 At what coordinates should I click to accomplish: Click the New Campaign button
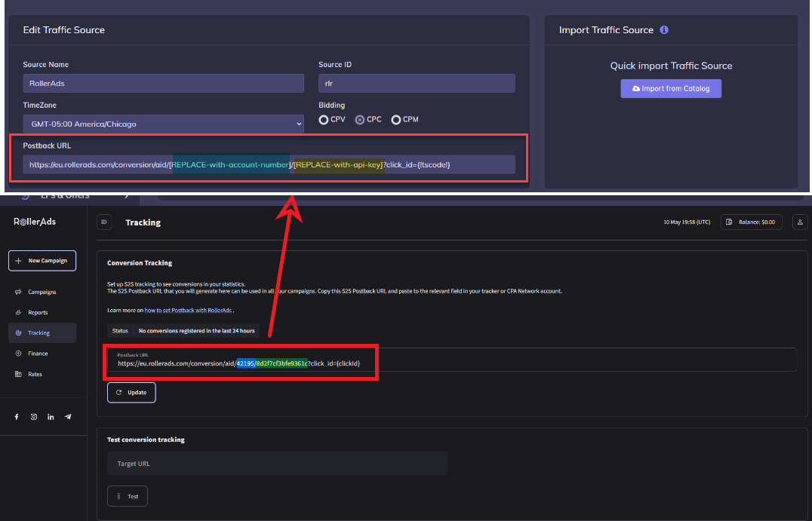[x=42, y=261]
